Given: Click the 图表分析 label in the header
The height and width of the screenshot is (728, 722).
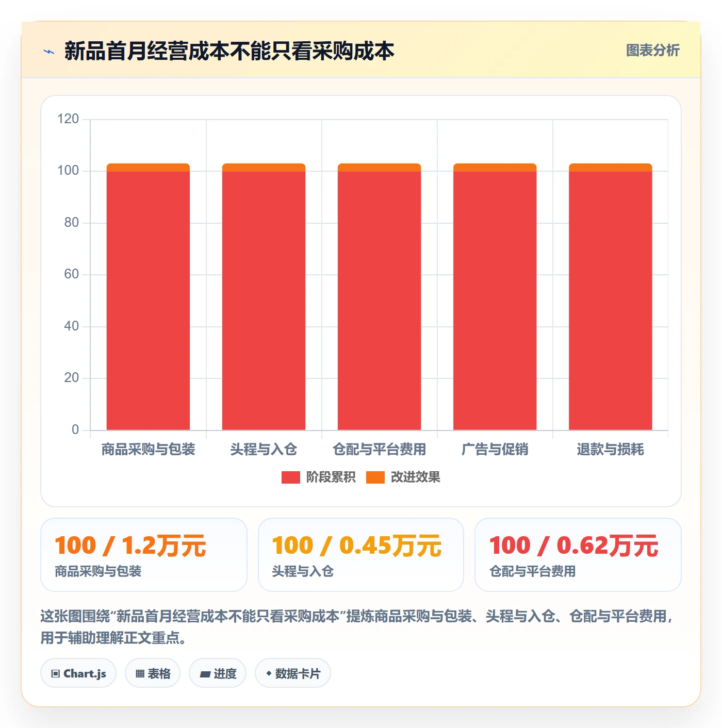Looking at the screenshot, I should coord(652,51).
